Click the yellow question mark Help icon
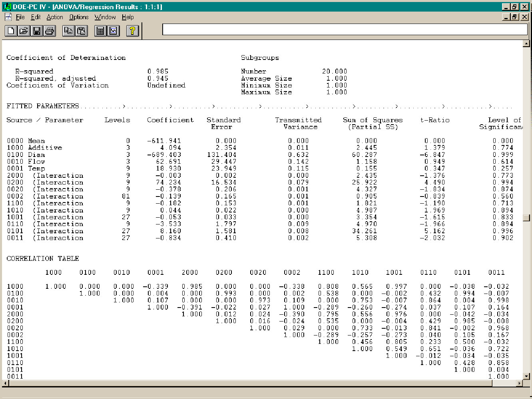This screenshot has width=532, height=399. tap(133, 31)
